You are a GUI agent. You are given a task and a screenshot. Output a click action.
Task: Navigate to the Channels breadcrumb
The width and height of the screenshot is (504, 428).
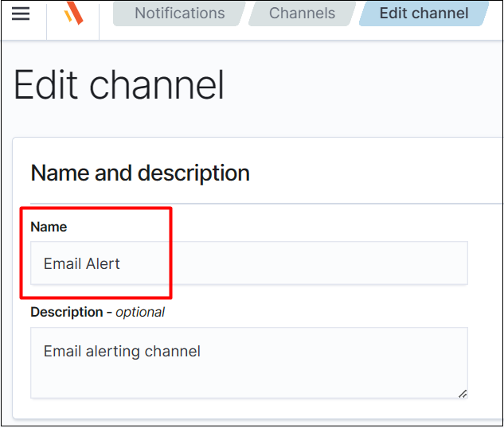(302, 14)
